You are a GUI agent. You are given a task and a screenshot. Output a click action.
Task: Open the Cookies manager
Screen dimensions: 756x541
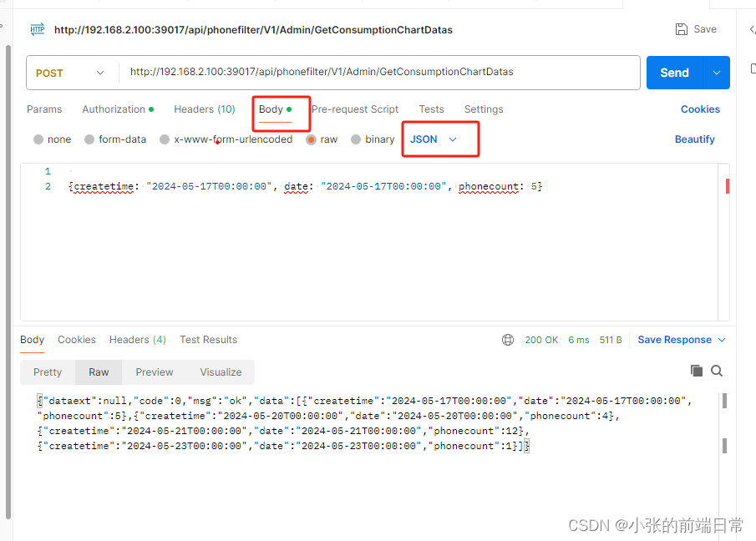(700, 109)
